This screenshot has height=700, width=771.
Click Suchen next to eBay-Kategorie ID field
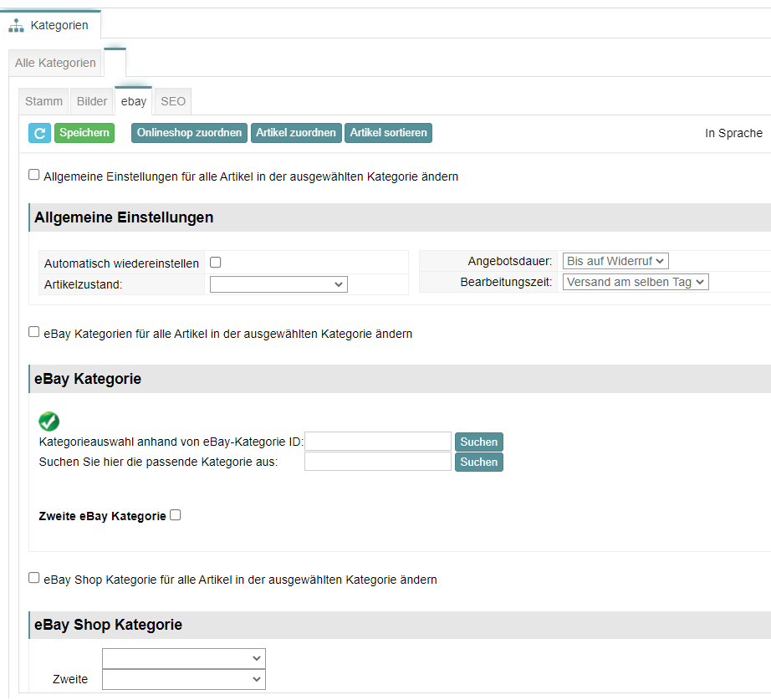point(479,442)
